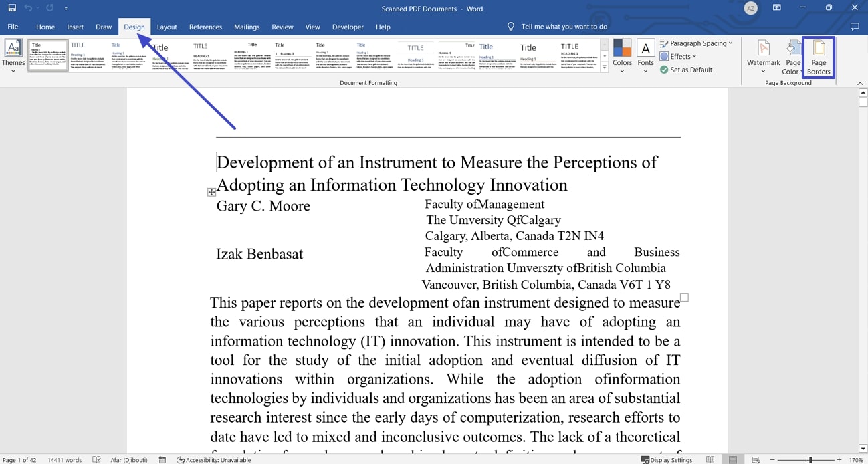
Task: Expand the Effects dropdown
Action: 678,56
